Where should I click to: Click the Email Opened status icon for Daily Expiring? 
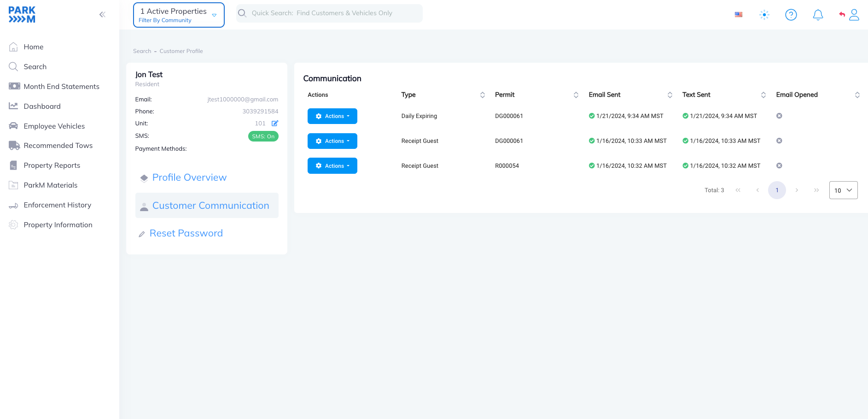(x=779, y=116)
